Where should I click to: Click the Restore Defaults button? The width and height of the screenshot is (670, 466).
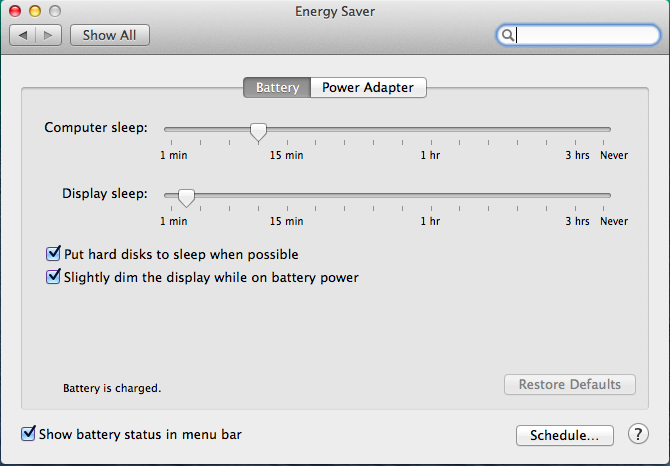click(569, 385)
